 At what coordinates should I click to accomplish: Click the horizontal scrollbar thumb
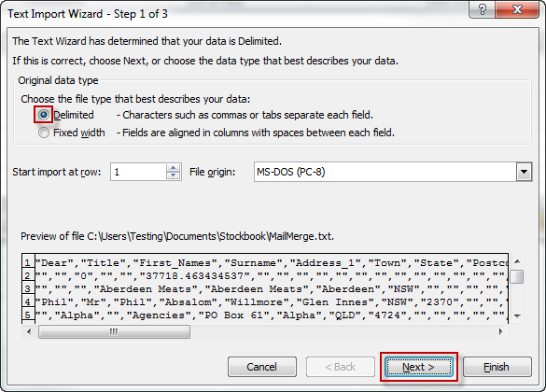(x=114, y=331)
